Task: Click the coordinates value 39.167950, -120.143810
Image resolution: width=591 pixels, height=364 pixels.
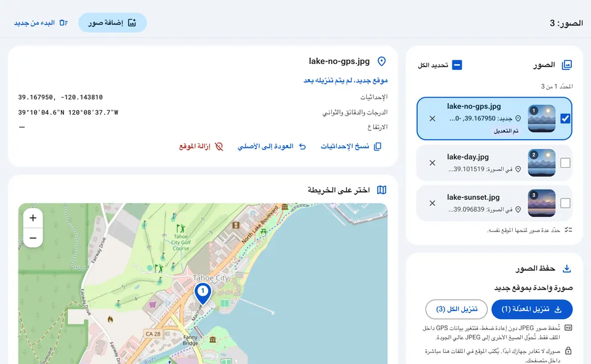Action: click(60, 97)
